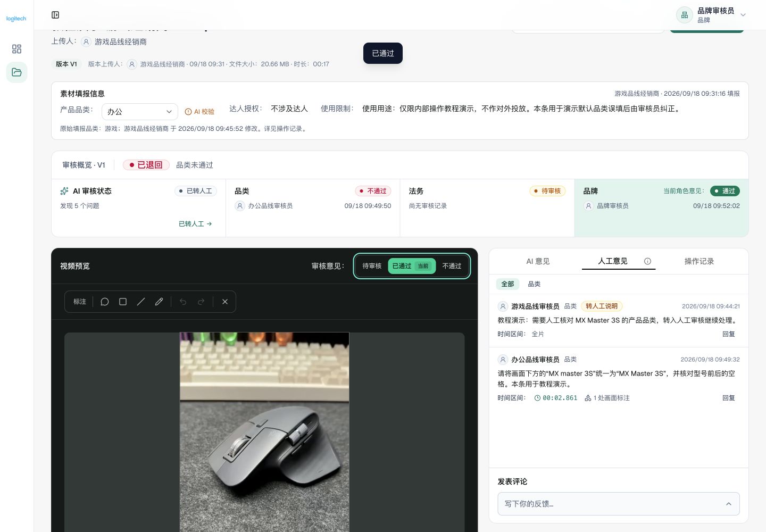Click the 已退回 status badge

click(146, 165)
